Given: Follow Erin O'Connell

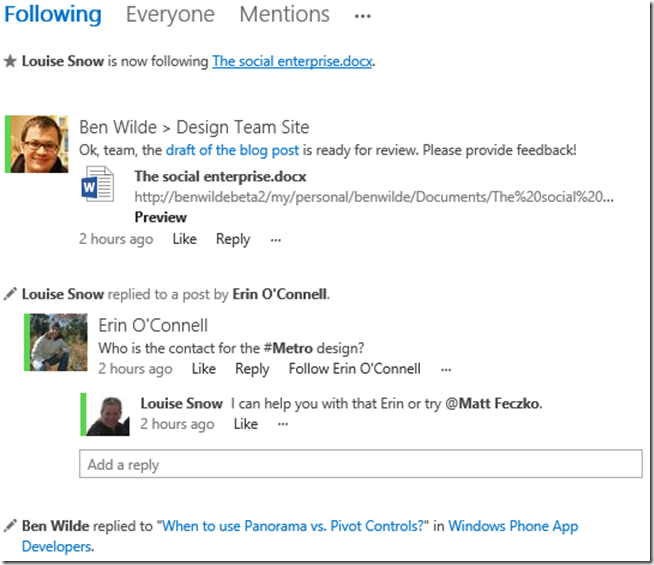Looking at the screenshot, I should [x=354, y=369].
